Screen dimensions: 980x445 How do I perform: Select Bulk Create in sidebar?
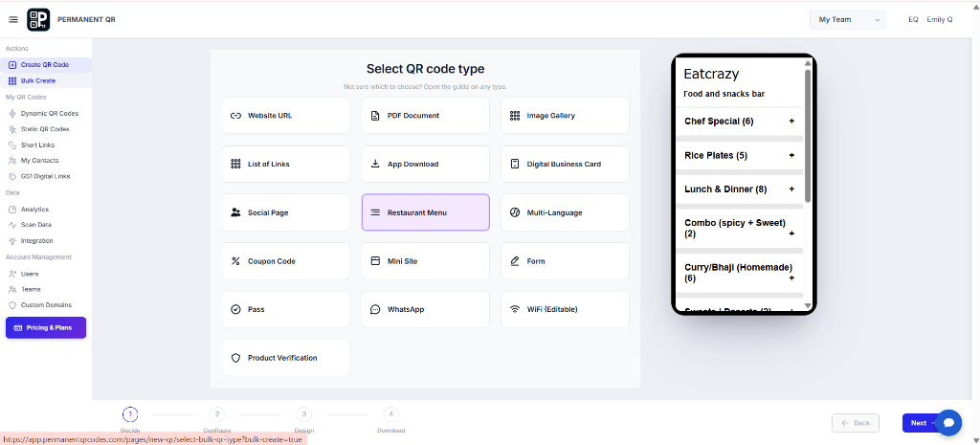point(46,80)
